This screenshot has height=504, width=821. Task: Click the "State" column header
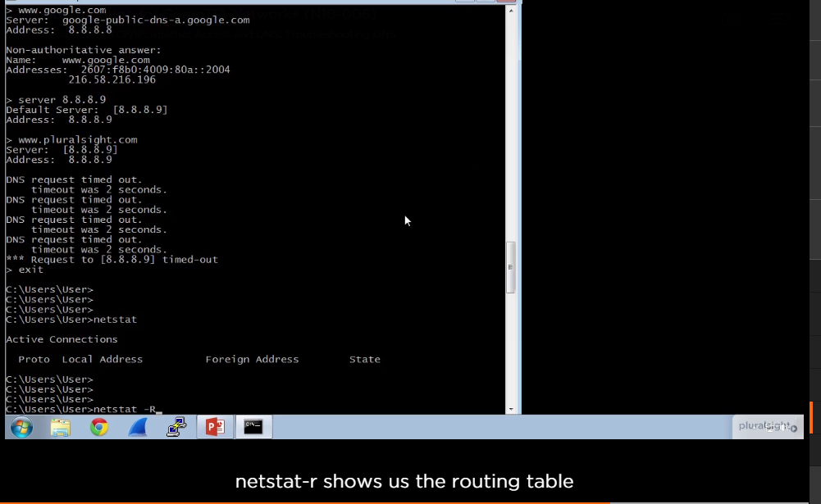click(365, 359)
